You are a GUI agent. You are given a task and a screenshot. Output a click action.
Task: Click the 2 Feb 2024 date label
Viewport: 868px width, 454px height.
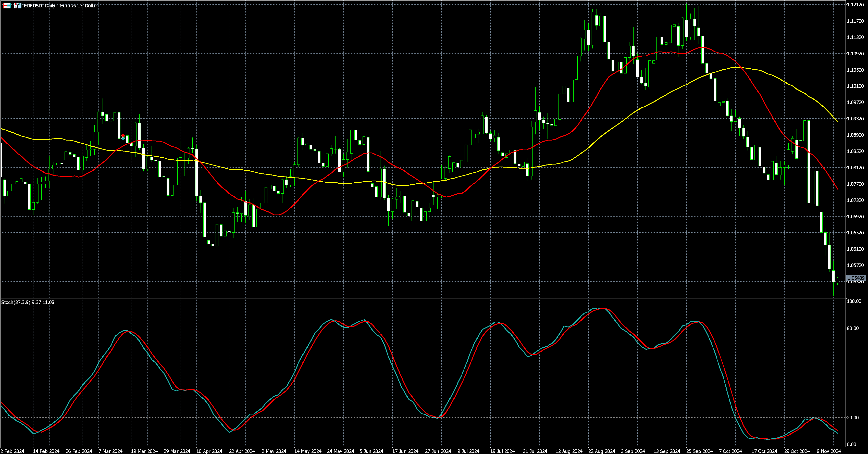tap(13, 451)
